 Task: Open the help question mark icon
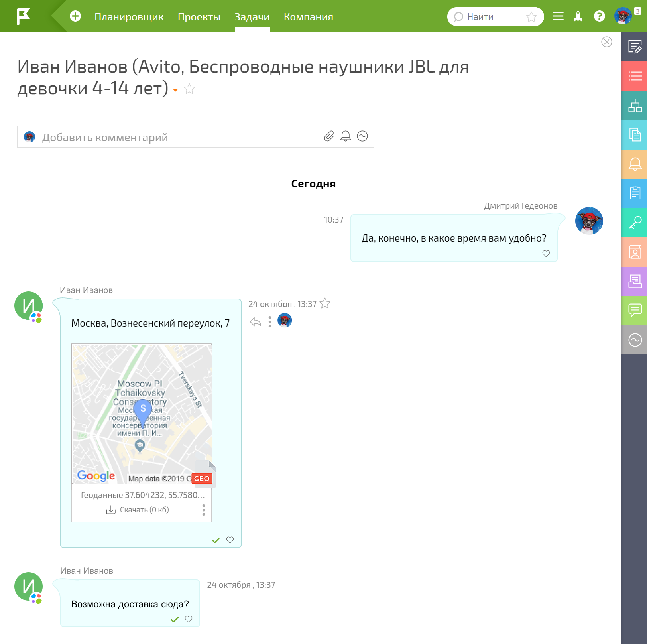[x=599, y=16]
